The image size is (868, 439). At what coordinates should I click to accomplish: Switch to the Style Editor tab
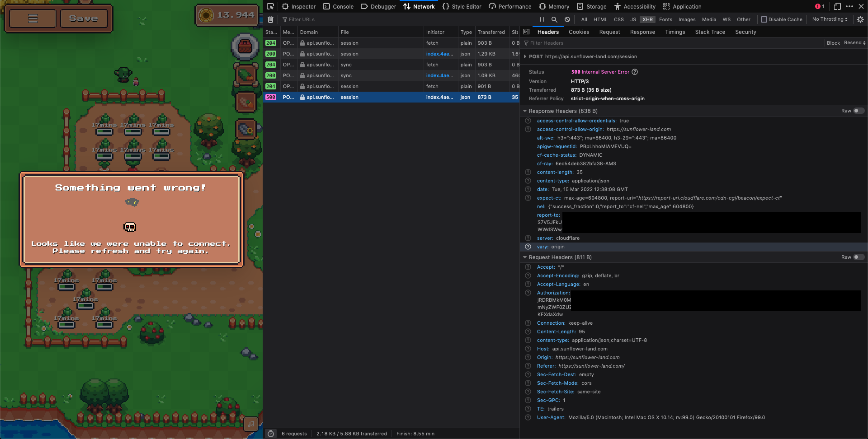462,6
